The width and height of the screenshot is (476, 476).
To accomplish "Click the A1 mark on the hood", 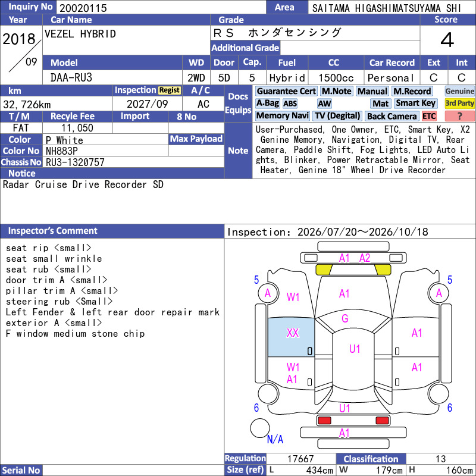I will [345, 293].
